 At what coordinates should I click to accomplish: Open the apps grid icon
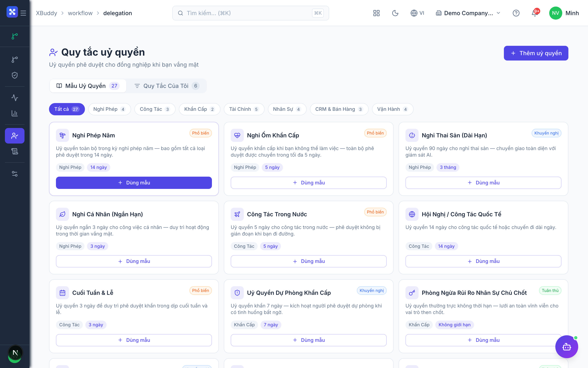click(x=376, y=13)
